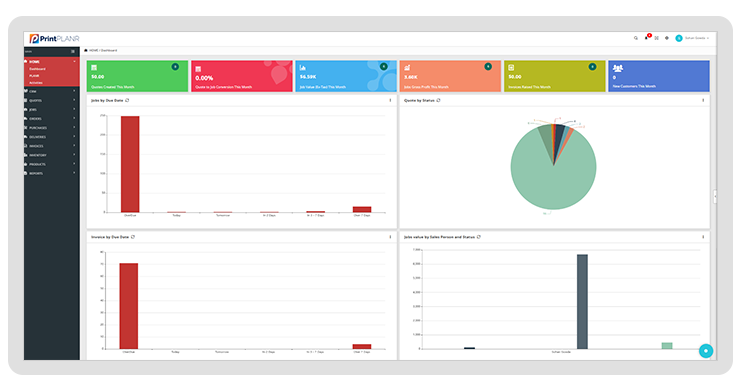741x390 pixels.
Task: Expand the CRM arrow
Action: [74, 91]
